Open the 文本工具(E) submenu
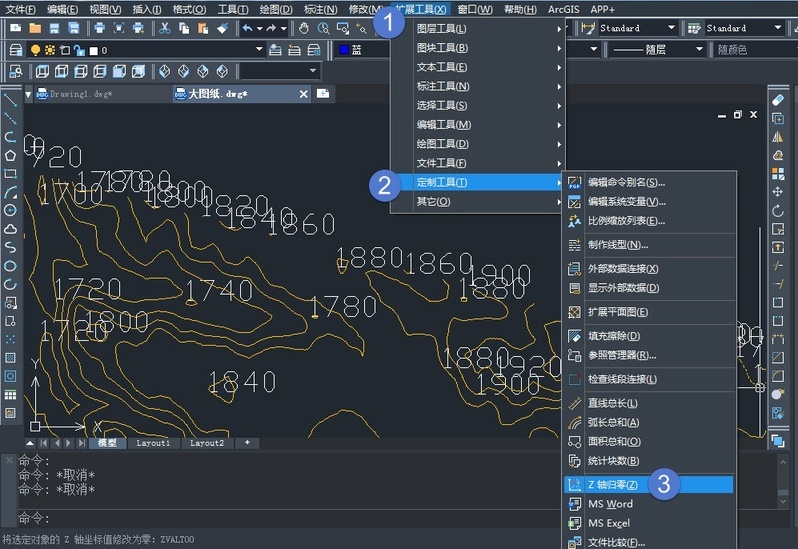Image resolution: width=798 pixels, height=549 pixels. pos(477,67)
